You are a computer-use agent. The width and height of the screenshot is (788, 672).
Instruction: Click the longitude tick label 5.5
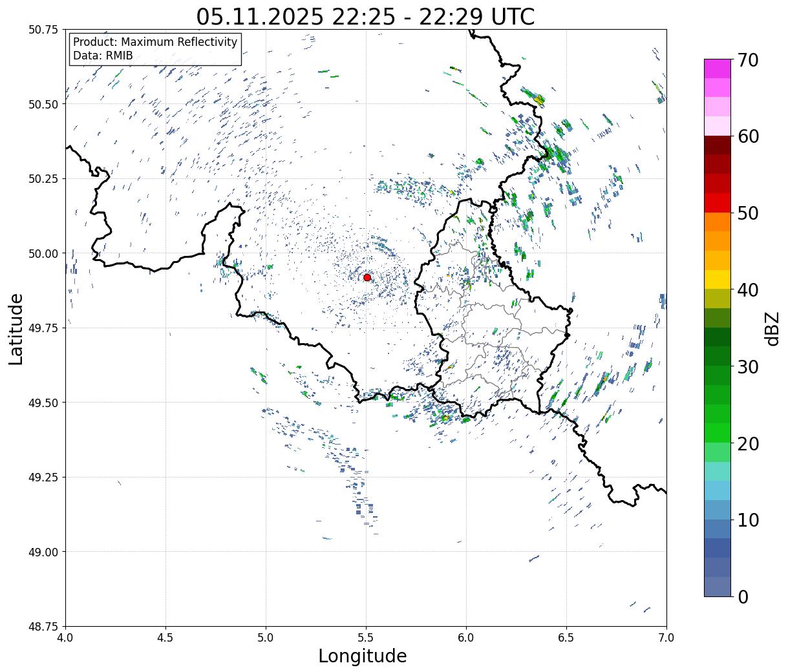[366, 637]
